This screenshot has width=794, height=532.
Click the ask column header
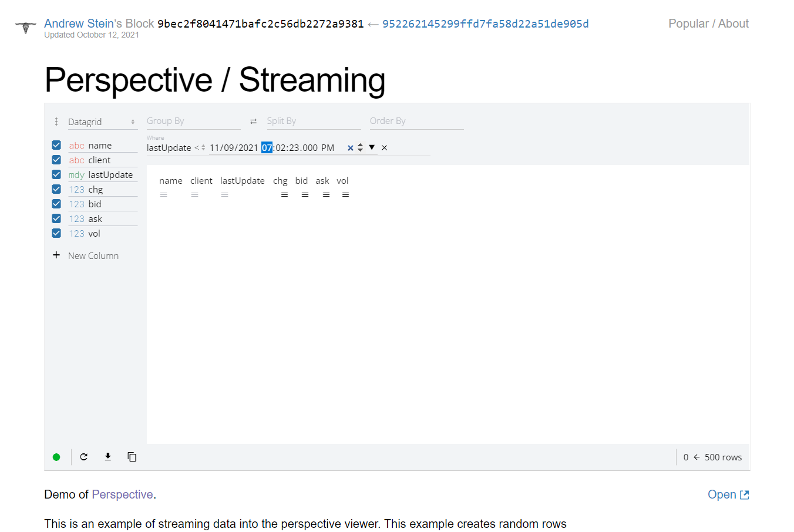[x=322, y=181]
